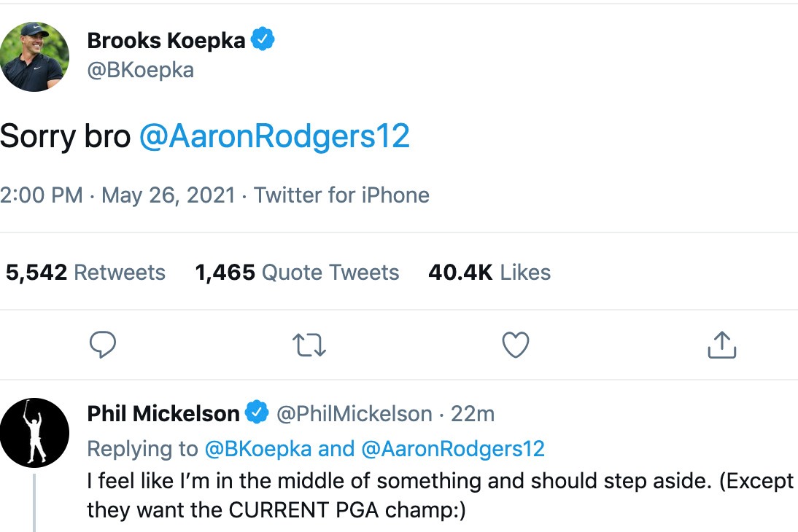Screen dimensions: 798x532
Task: Open Phil Mickelson's silhouette avatar
Action: pos(34,432)
